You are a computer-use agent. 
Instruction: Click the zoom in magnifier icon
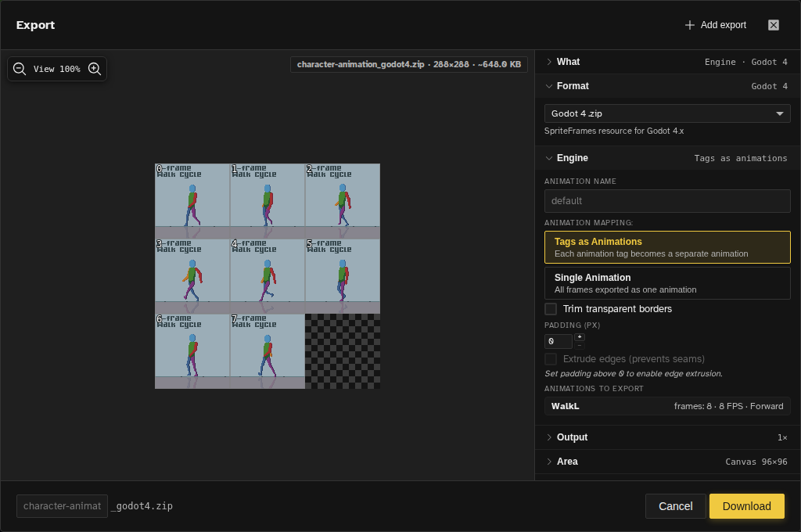pyautogui.click(x=95, y=69)
